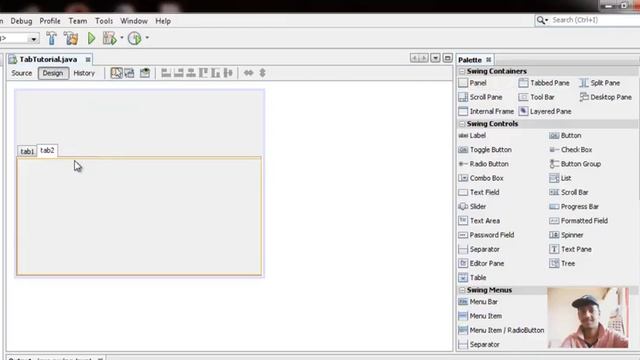This screenshot has width=640, height=360.
Task: Pick Split Pane from the palette
Action: [x=599, y=83]
